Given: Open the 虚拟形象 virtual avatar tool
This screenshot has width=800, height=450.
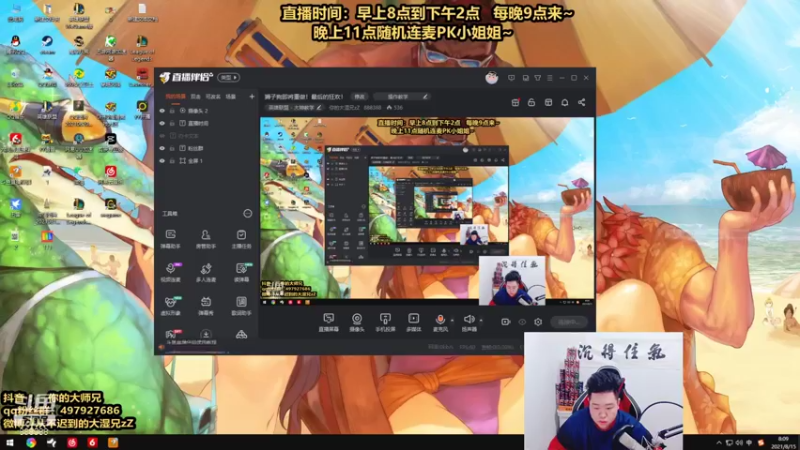Looking at the screenshot, I should point(170,305).
